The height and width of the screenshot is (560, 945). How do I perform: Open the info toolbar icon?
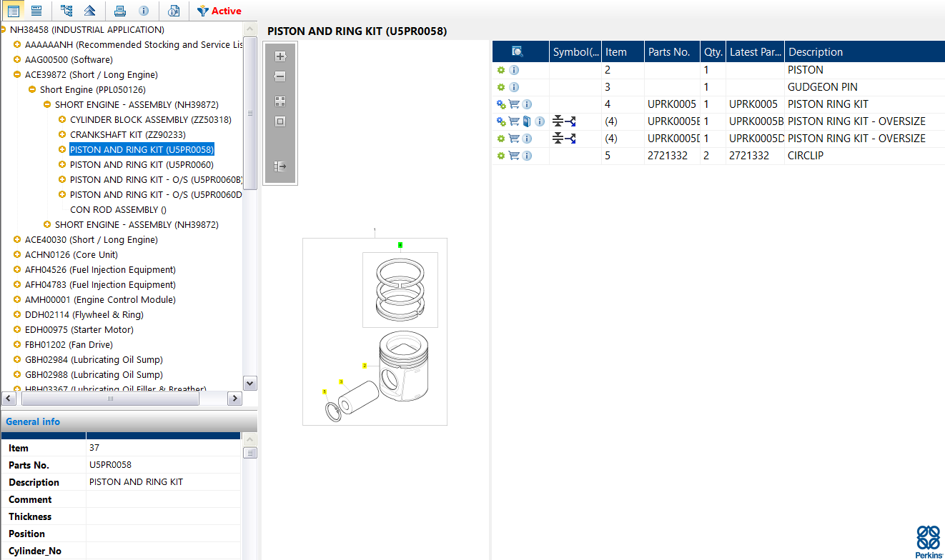click(144, 11)
